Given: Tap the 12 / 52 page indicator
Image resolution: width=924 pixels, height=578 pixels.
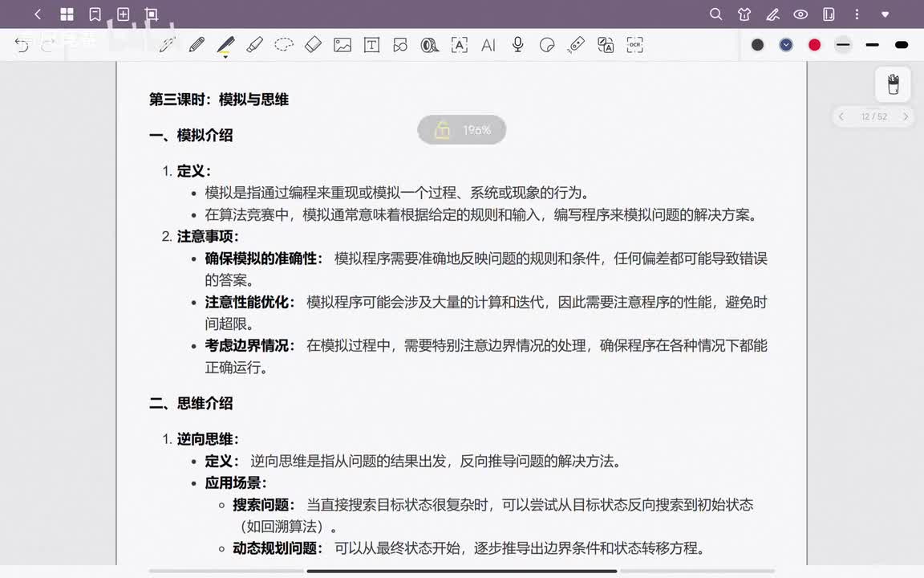Looking at the screenshot, I should tap(874, 116).
